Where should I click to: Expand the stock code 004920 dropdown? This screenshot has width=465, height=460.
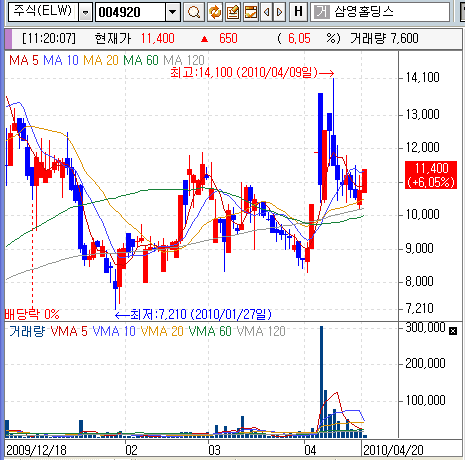point(172,12)
